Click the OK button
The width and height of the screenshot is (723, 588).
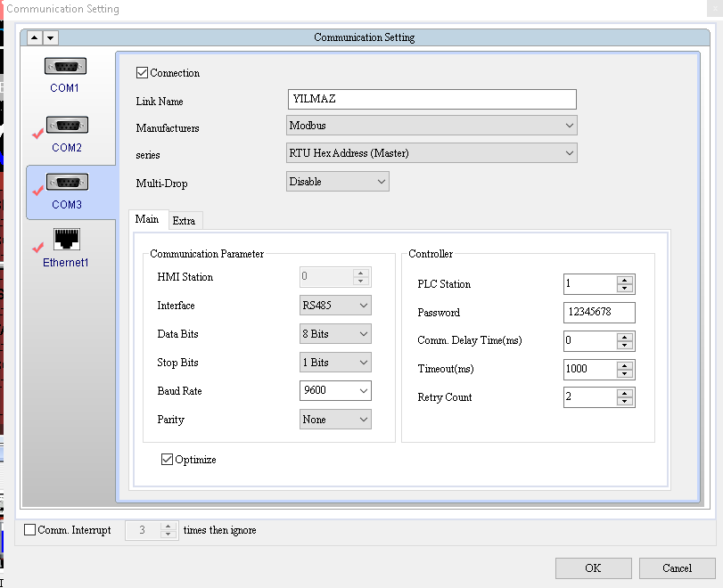click(x=593, y=568)
